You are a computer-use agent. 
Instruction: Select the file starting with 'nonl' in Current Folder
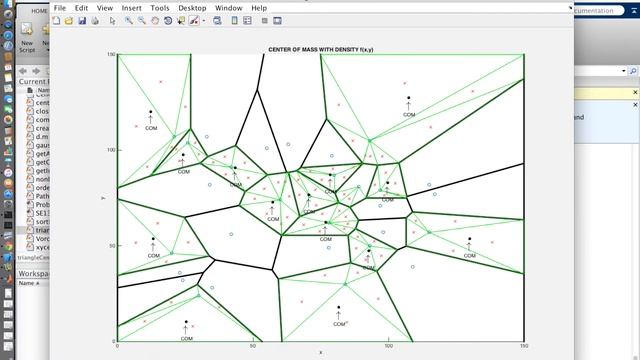(x=38, y=179)
